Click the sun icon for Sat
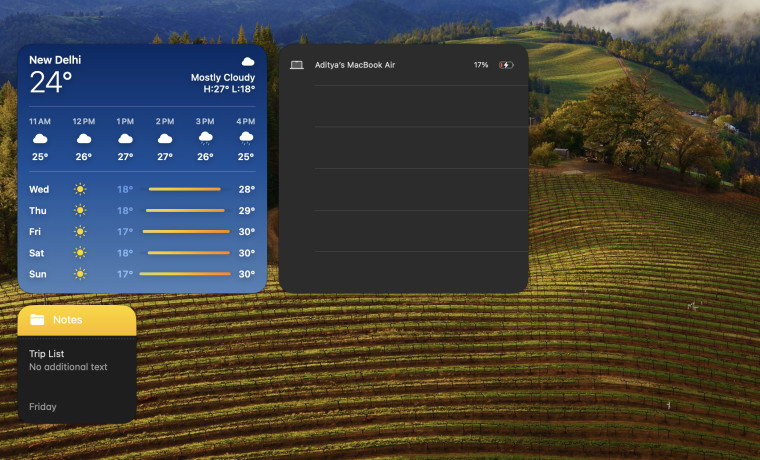The height and width of the screenshot is (460, 760). pos(80,253)
